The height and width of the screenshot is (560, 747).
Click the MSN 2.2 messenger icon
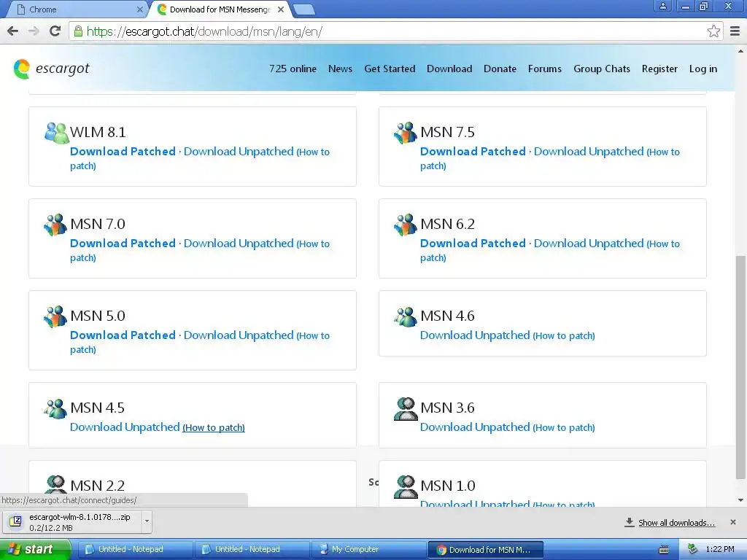point(55,484)
